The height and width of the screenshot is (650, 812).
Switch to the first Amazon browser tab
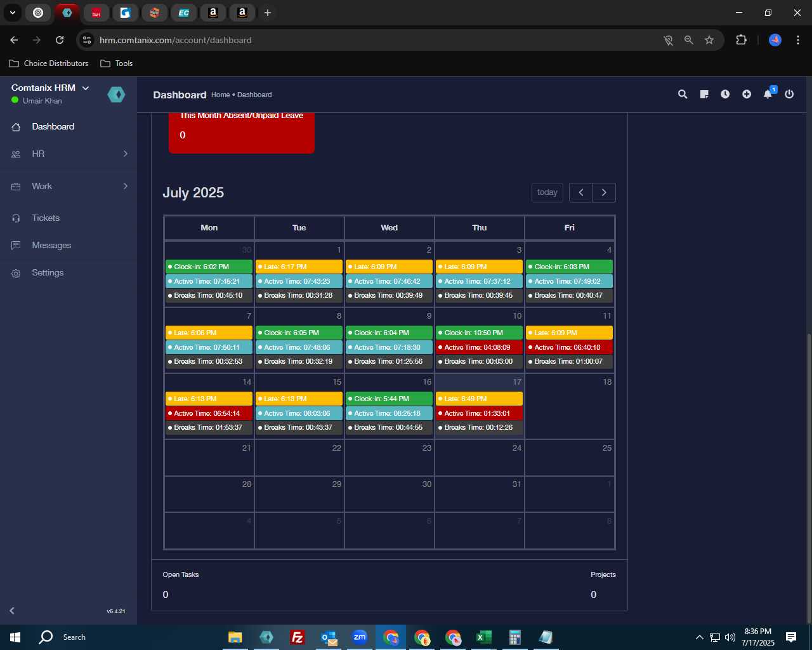(x=213, y=13)
